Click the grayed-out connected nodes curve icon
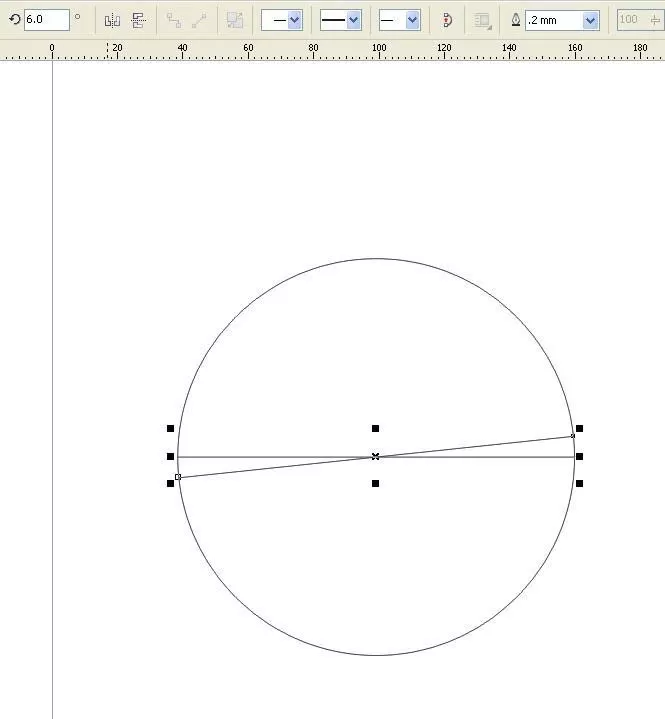Viewport: 665px width, 719px height. 173,20
